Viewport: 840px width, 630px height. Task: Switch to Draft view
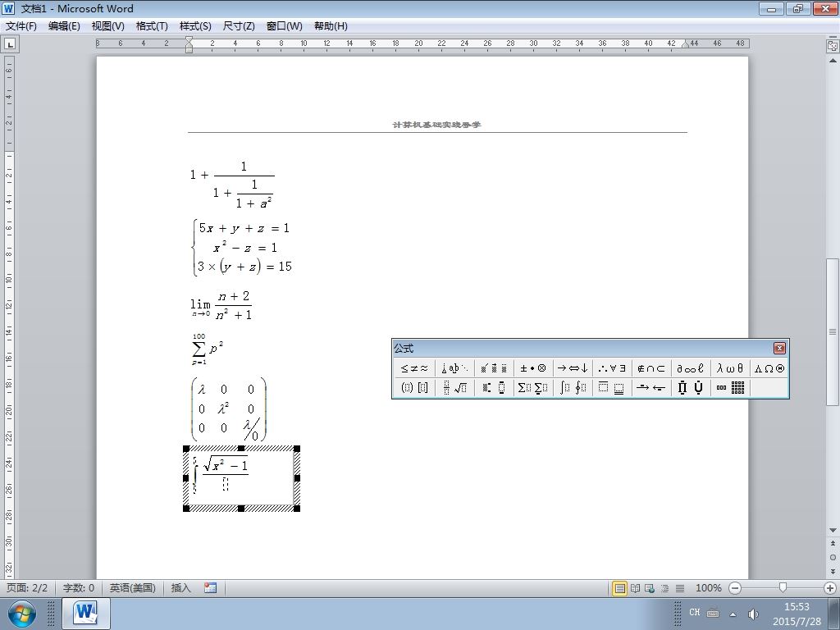680,588
